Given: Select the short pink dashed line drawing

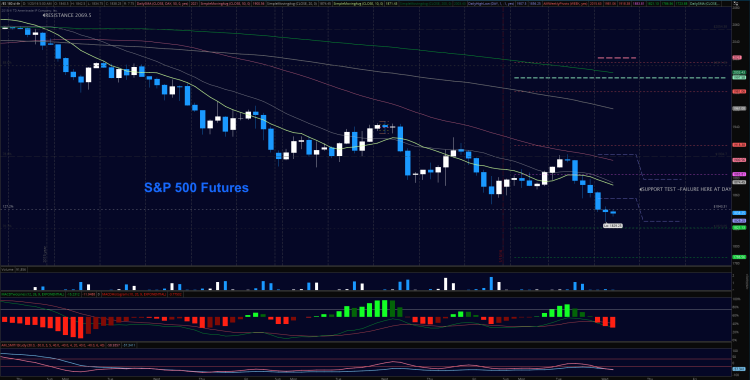Looking at the screenshot, I should coord(617,58).
